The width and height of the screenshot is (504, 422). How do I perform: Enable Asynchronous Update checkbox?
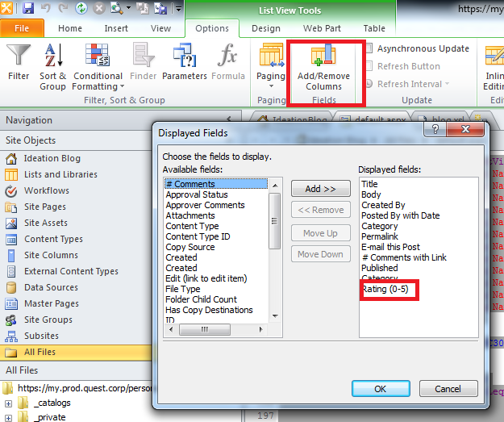click(369, 48)
